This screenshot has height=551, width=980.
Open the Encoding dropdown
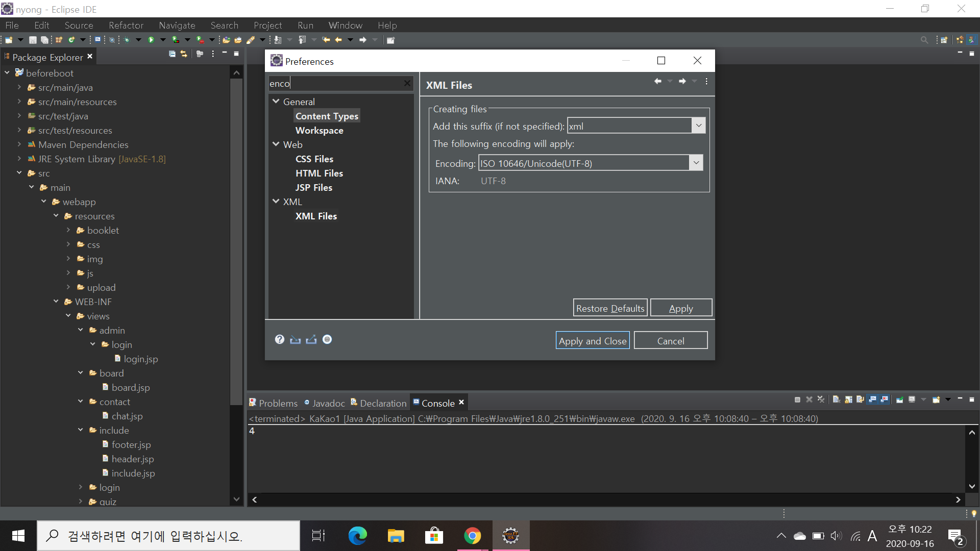(x=696, y=163)
